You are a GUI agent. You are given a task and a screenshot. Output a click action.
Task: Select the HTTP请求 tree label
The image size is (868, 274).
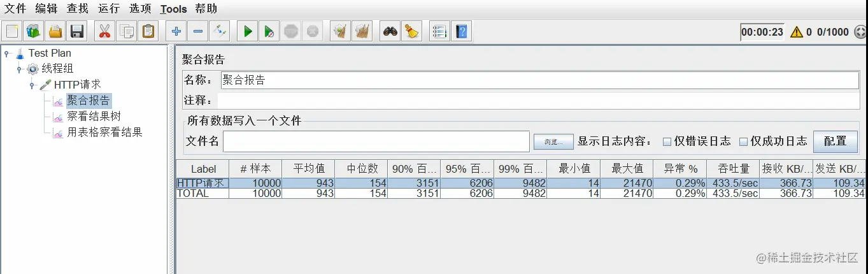pos(77,84)
